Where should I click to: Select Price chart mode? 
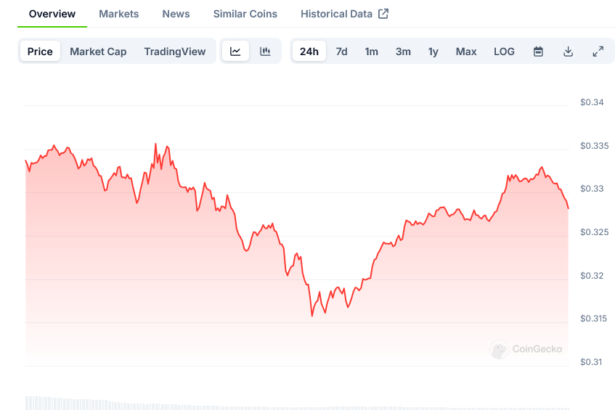40,51
